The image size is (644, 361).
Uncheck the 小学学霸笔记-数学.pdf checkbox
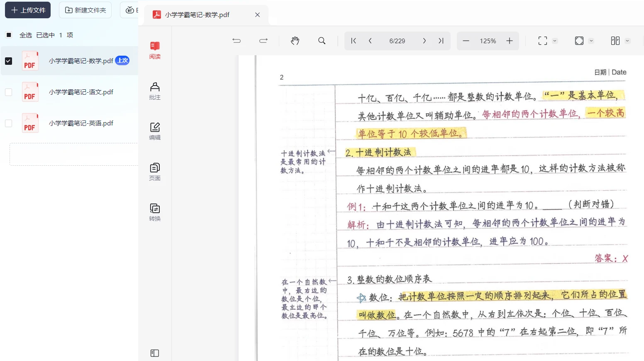(x=8, y=61)
